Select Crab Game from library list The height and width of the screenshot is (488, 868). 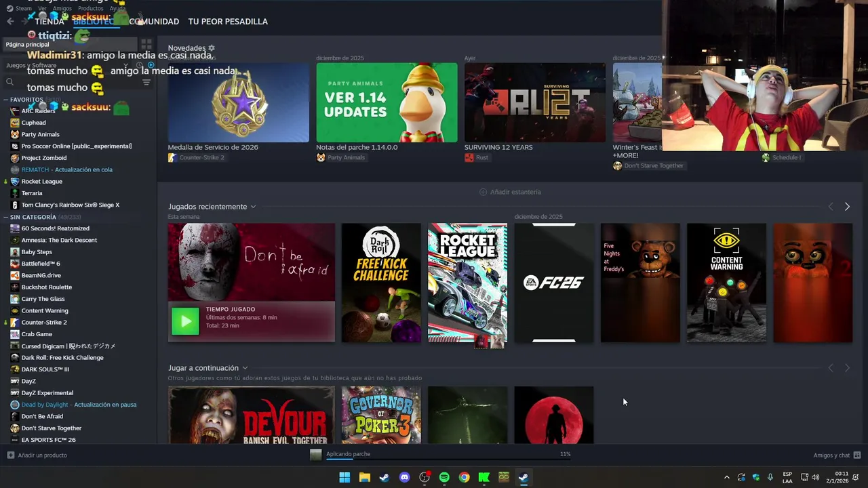point(37,334)
